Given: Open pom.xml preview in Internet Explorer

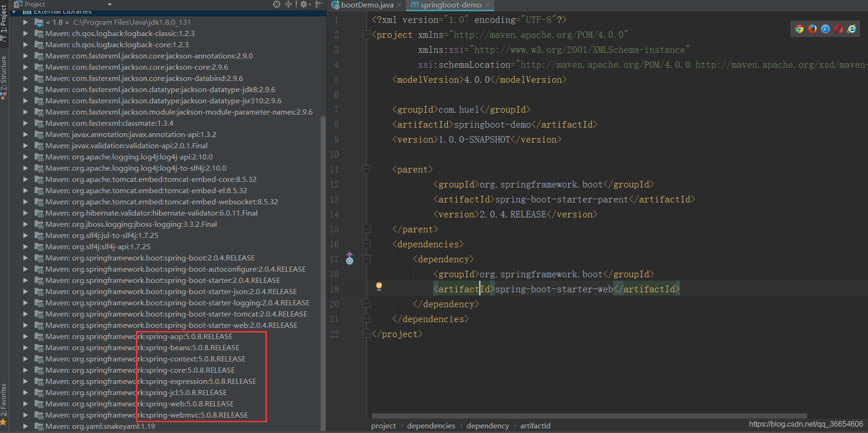Looking at the screenshot, I should (x=852, y=29).
